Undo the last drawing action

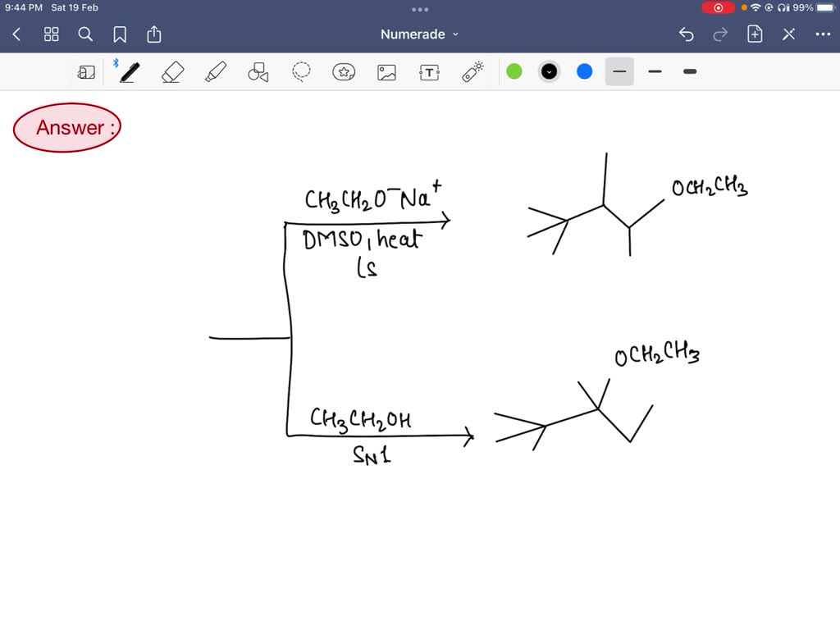pos(687,34)
